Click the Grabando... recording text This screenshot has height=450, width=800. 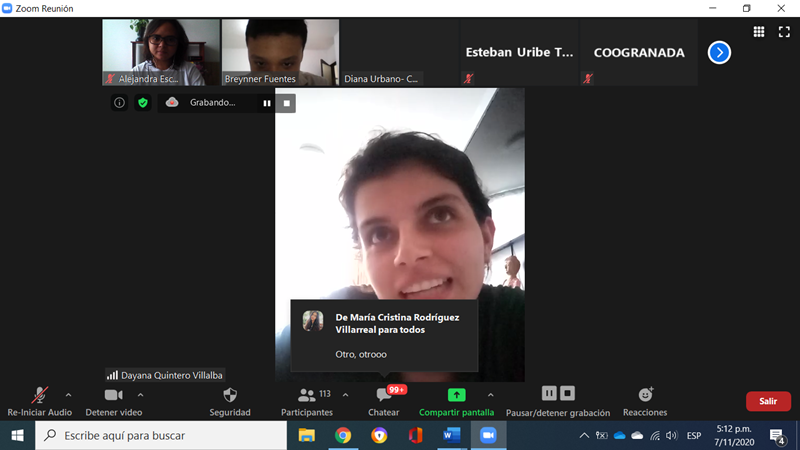tap(212, 103)
